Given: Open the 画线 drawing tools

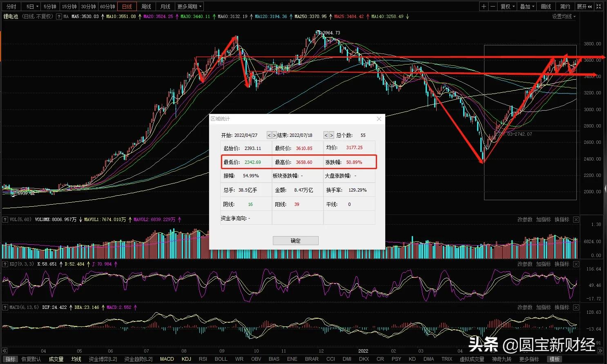Looking at the screenshot, I should [546, 7].
